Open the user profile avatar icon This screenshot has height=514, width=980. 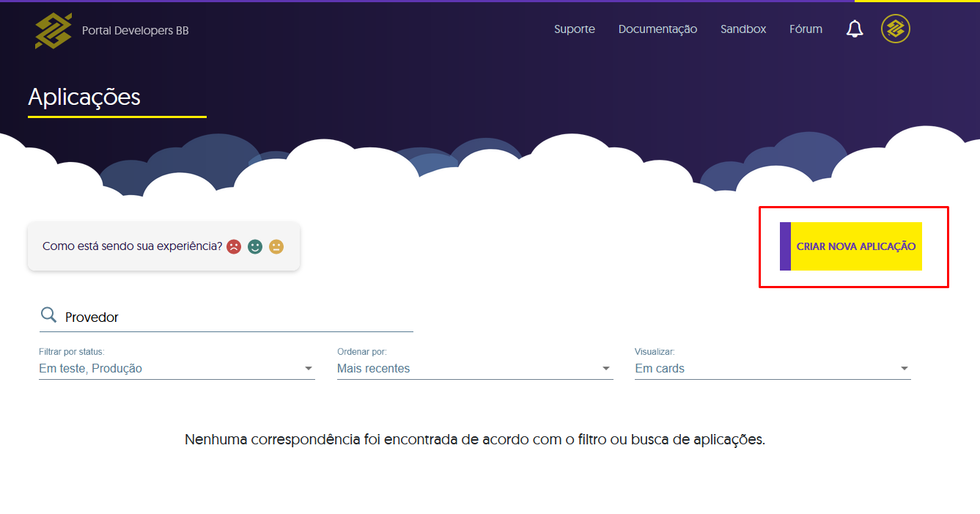(895, 29)
